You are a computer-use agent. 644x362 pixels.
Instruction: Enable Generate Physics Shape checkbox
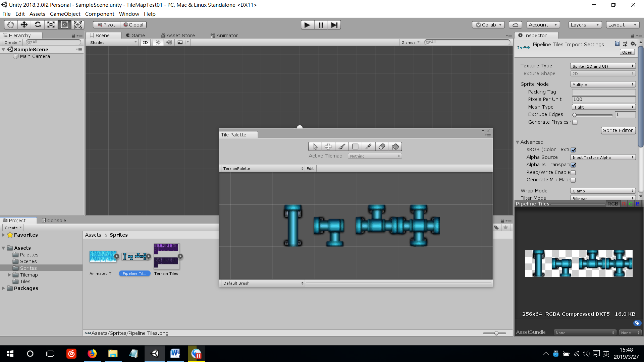[575, 122]
